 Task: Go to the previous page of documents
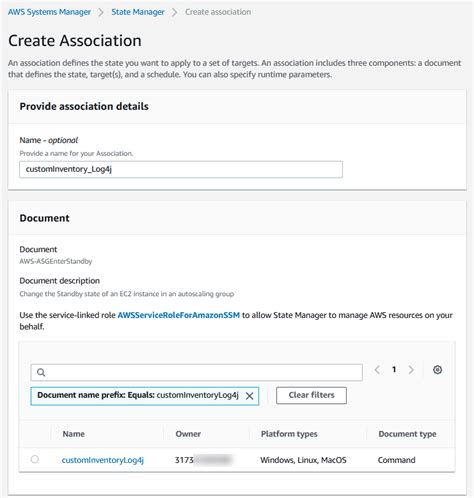(x=377, y=370)
